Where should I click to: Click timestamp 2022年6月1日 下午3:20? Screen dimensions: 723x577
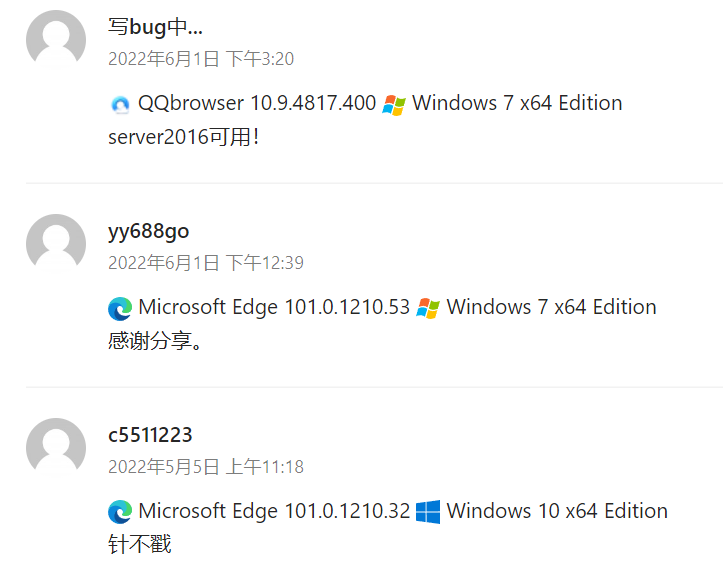pyautogui.click(x=201, y=59)
